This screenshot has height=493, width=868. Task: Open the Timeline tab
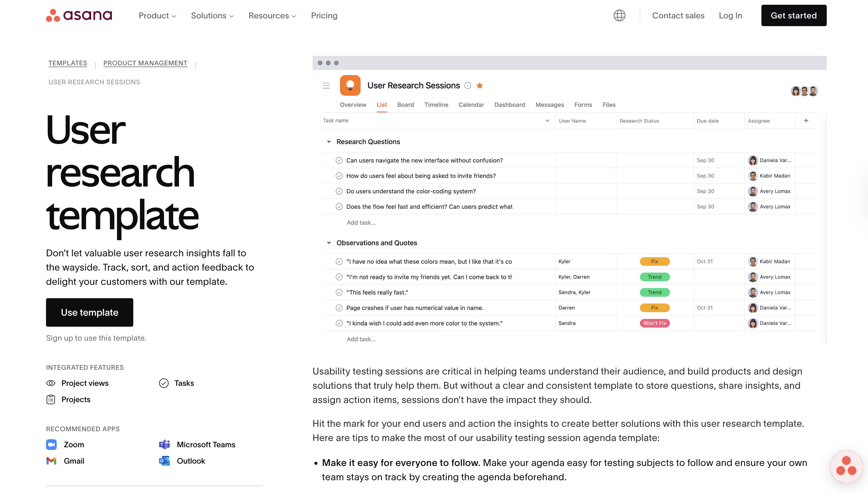point(436,105)
